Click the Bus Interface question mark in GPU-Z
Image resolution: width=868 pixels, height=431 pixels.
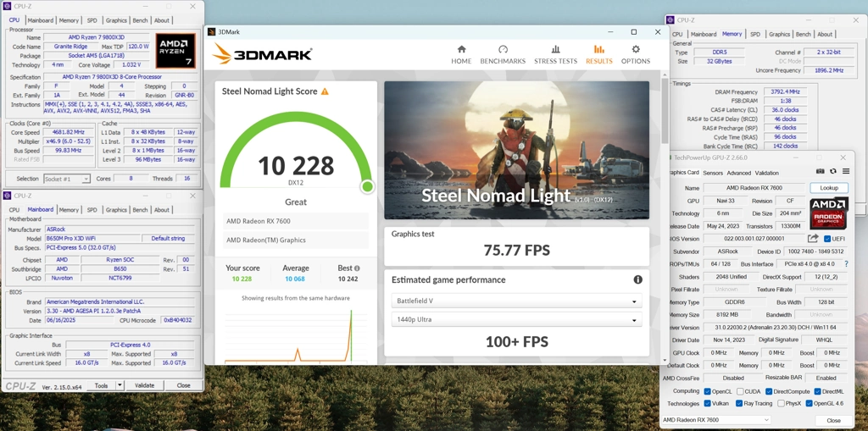click(x=845, y=264)
